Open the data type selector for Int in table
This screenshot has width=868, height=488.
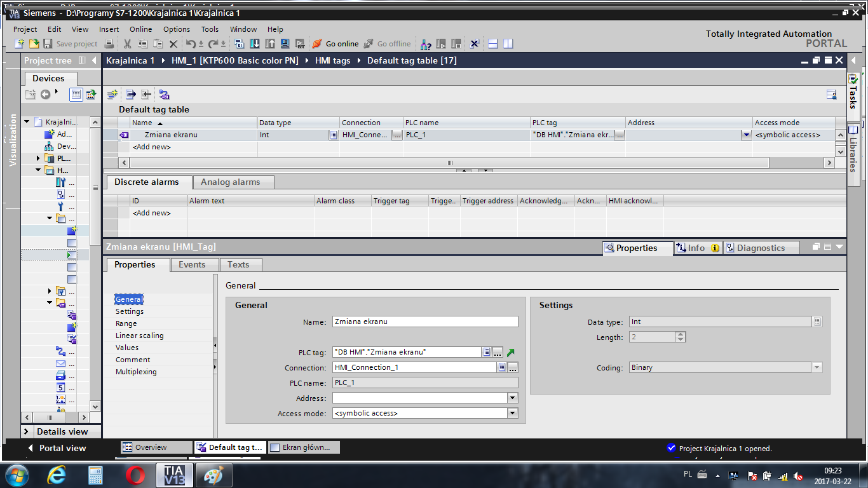coord(333,135)
